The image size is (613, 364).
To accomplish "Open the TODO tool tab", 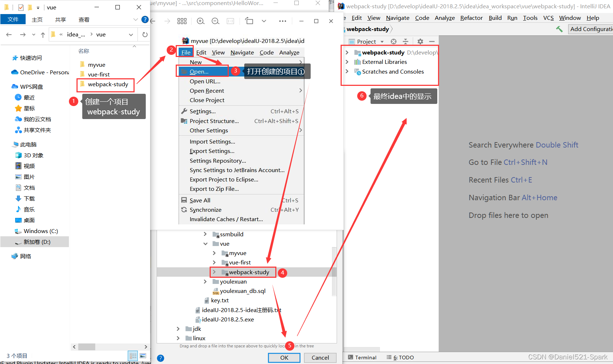I will [x=400, y=358].
